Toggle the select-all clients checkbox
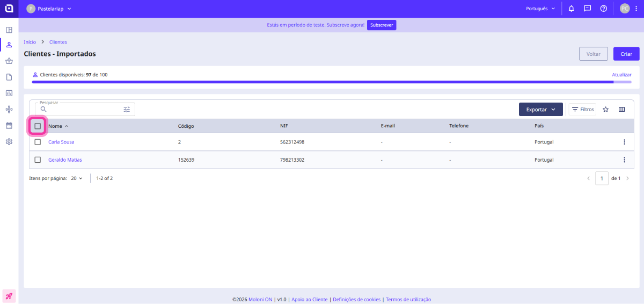Viewport: 644px width, 304px height. tap(38, 126)
